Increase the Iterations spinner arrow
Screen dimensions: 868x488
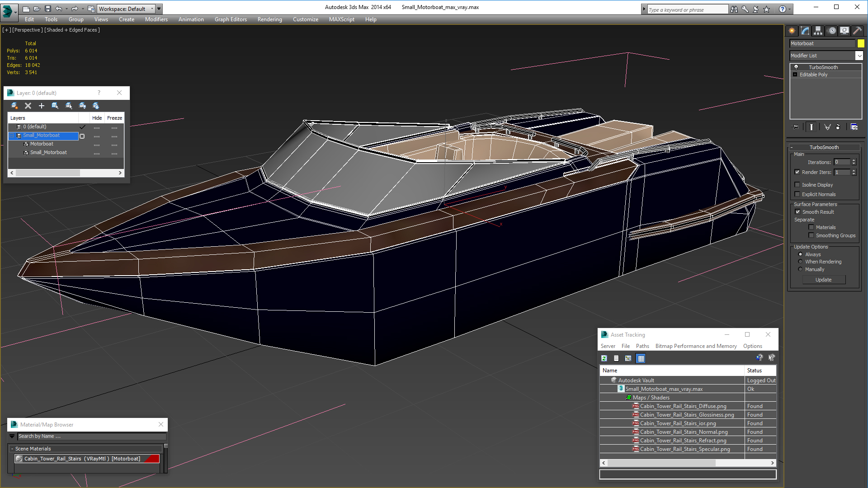tap(854, 160)
